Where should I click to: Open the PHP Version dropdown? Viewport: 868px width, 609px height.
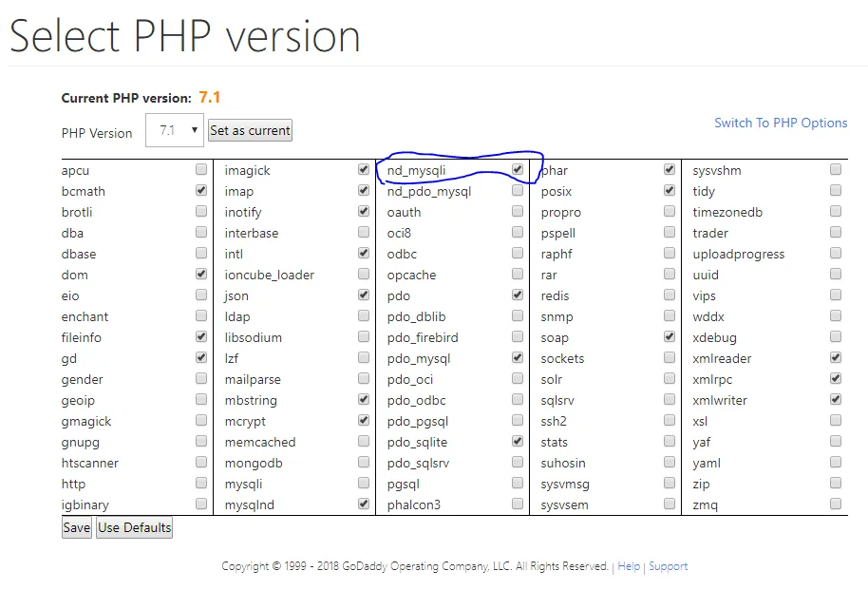point(175,130)
